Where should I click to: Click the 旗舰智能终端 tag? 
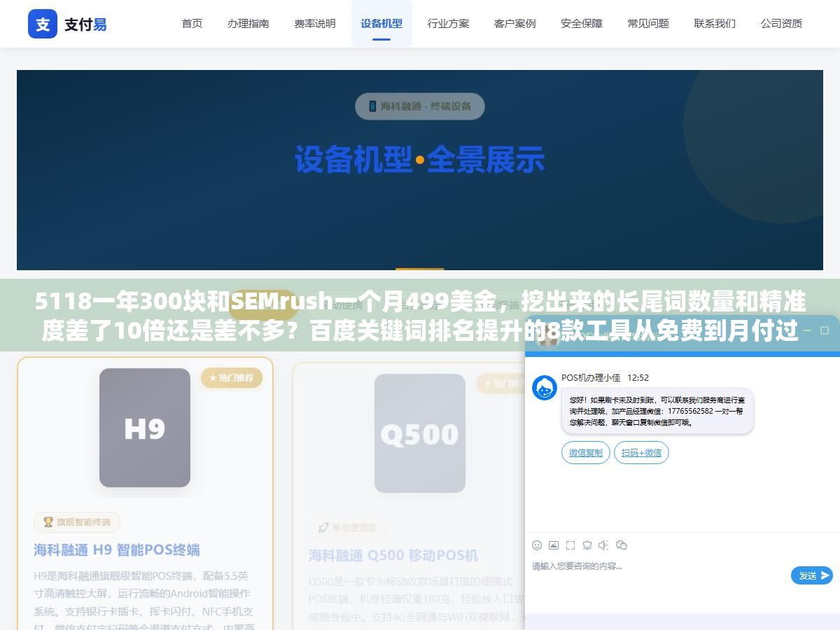tap(77, 522)
